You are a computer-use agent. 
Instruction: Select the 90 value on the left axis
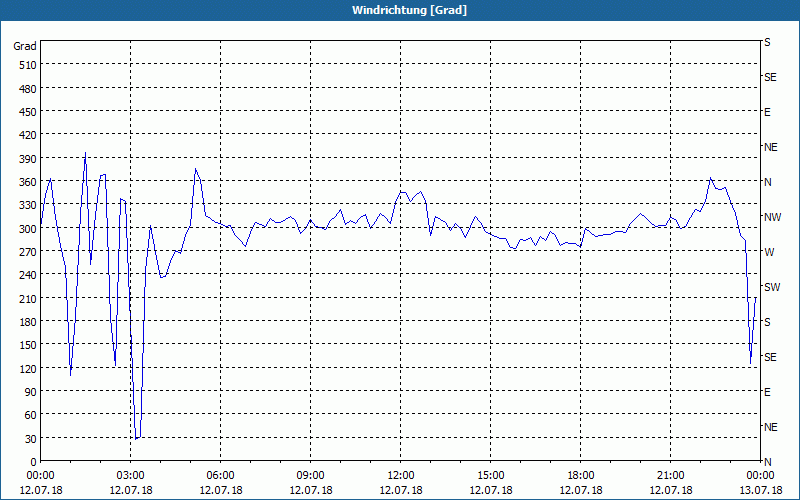pos(31,392)
